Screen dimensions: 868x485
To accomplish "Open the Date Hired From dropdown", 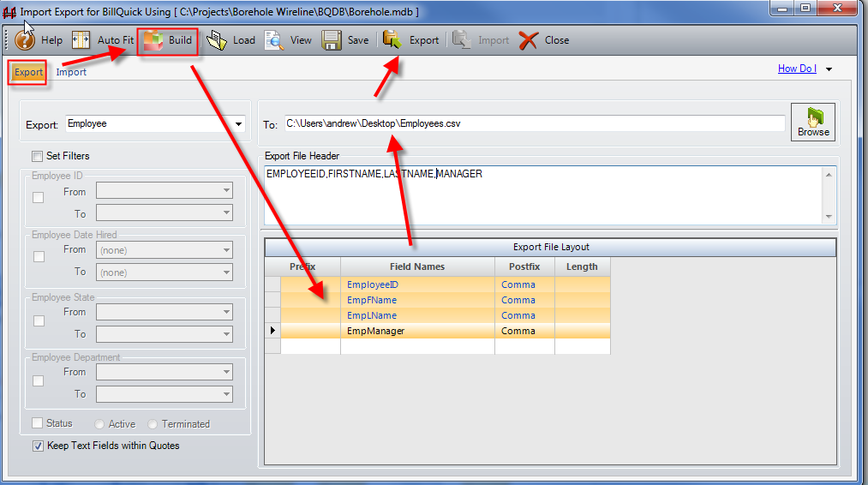I will [165, 250].
